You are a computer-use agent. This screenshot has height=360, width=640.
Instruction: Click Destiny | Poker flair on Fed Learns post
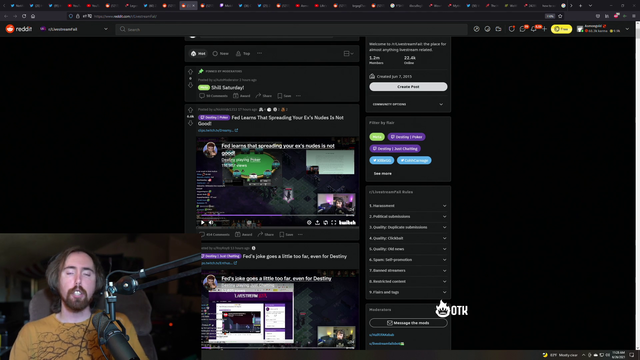(214, 118)
